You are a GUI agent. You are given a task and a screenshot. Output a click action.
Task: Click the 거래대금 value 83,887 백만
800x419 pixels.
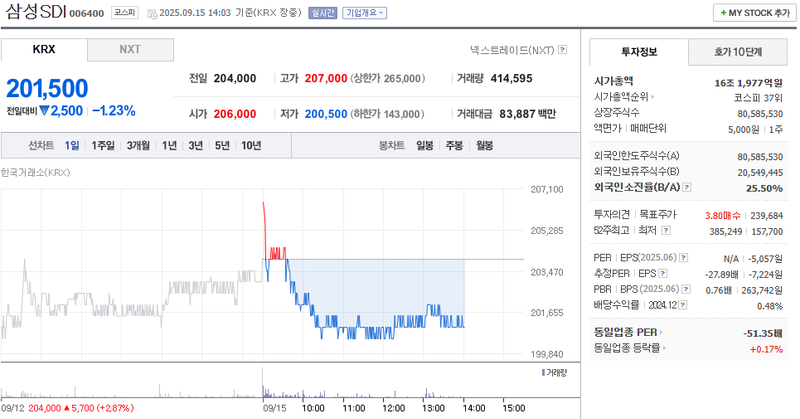point(527,114)
